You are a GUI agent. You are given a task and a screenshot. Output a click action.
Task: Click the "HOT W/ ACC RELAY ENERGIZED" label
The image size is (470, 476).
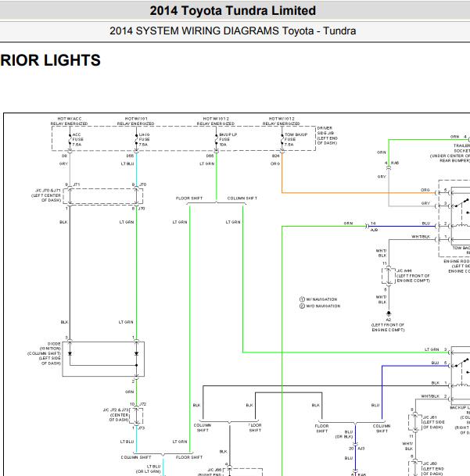[x=70, y=121]
